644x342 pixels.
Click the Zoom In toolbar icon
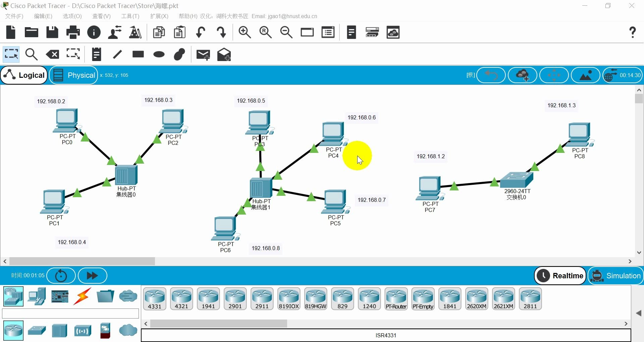[x=245, y=32]
